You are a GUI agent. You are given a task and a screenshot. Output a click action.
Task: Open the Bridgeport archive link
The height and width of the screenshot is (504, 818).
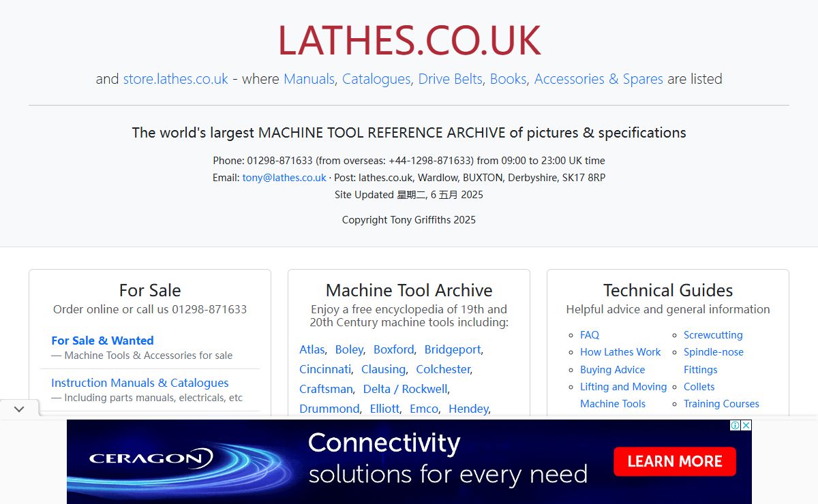click(x=452, y=349)
